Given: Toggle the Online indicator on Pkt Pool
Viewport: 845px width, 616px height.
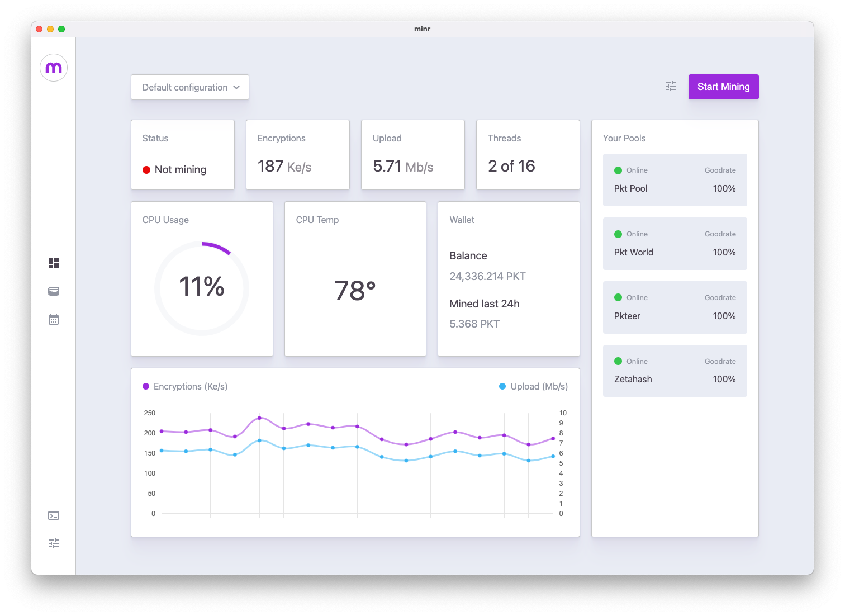Looking at the screenshot, I should [x=618, y=170].
